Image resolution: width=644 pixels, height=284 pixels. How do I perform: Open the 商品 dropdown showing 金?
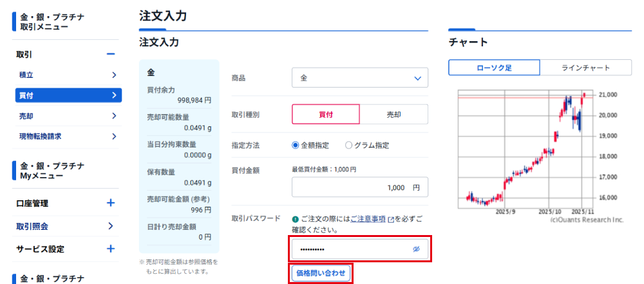(x=359, y=78)
